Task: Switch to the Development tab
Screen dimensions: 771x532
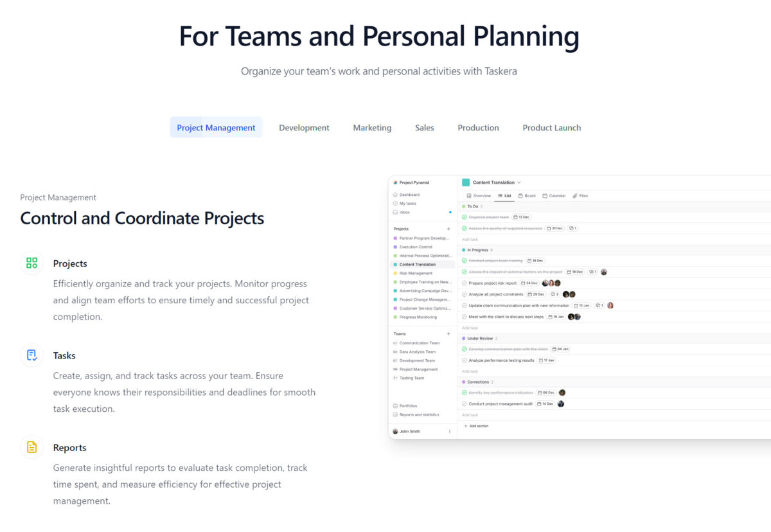Action: (x=304, y=128)
